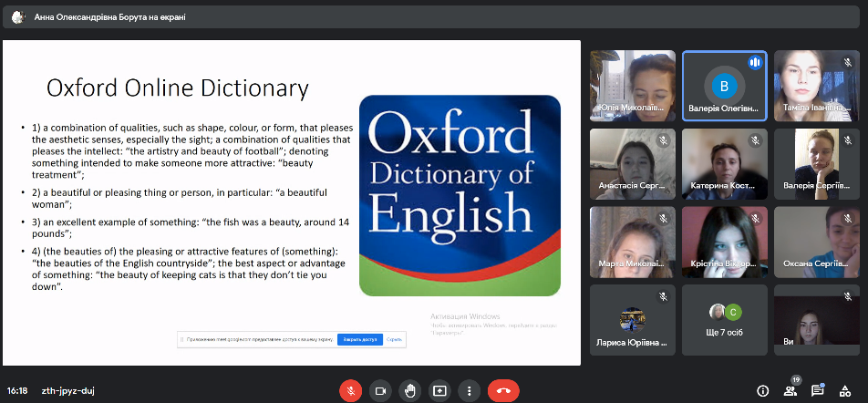Select Юлія Миколаївна's video tile

click(633, 86)
